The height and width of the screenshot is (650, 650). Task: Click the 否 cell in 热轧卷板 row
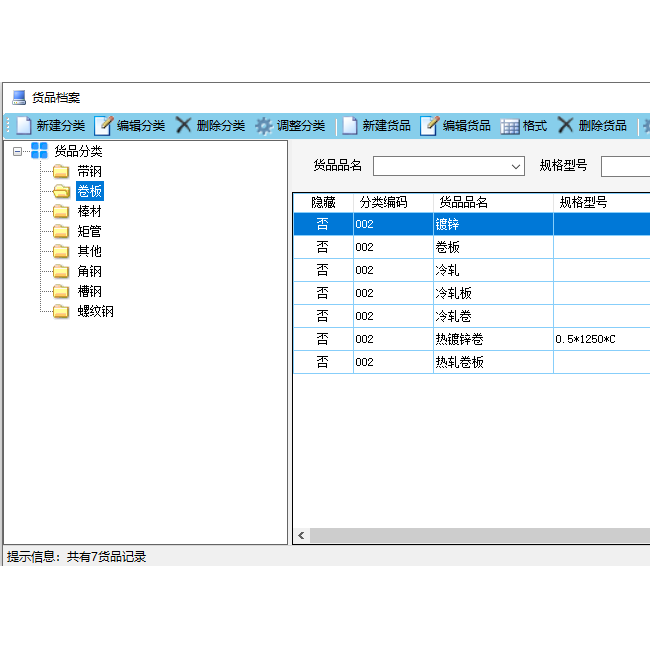tap(323, 362)
